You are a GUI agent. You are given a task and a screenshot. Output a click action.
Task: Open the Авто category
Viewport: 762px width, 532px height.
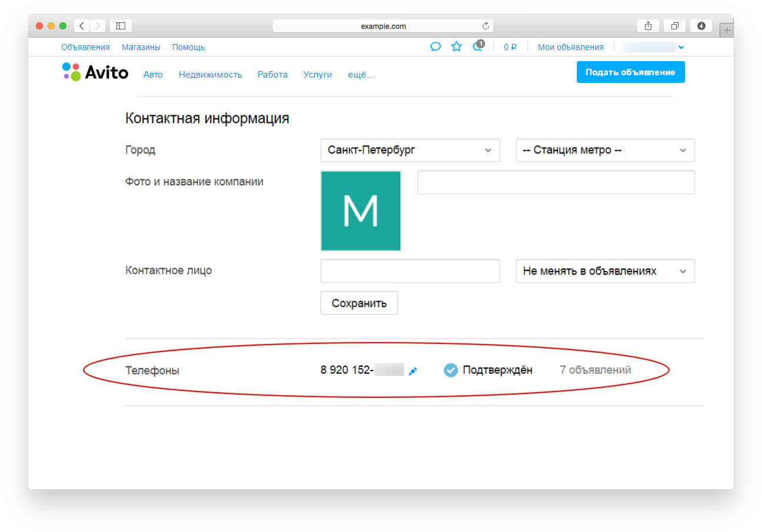pos(153,75)
